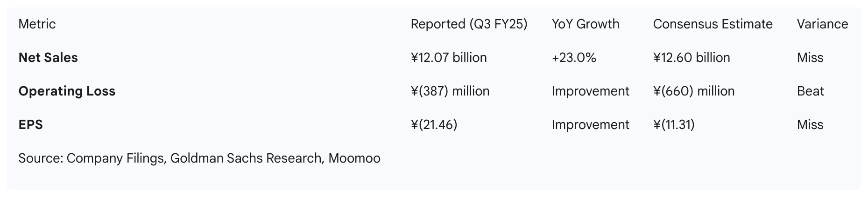Click the ¥12.60 billion consensus value
The height and width of the screenshot is (198, 868).
click(691, 58)
